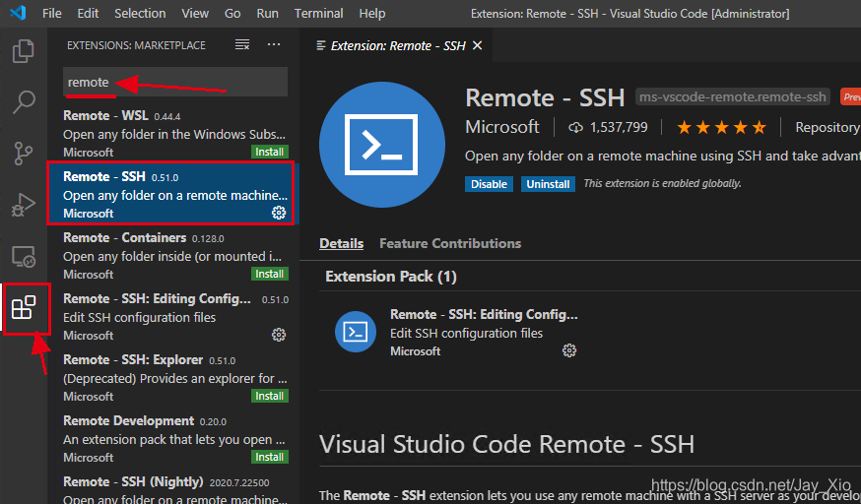Open the View menu

195,13
